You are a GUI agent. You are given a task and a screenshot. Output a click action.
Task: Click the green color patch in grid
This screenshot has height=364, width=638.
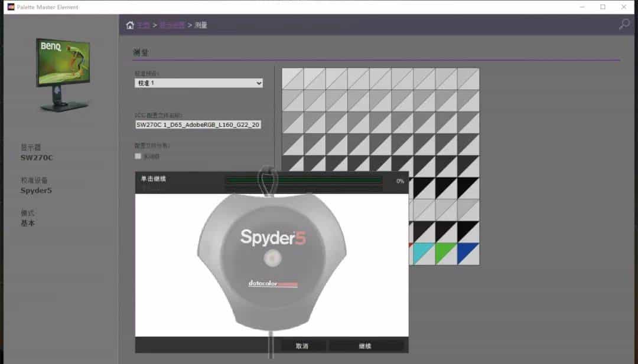(x=446, y=254)
